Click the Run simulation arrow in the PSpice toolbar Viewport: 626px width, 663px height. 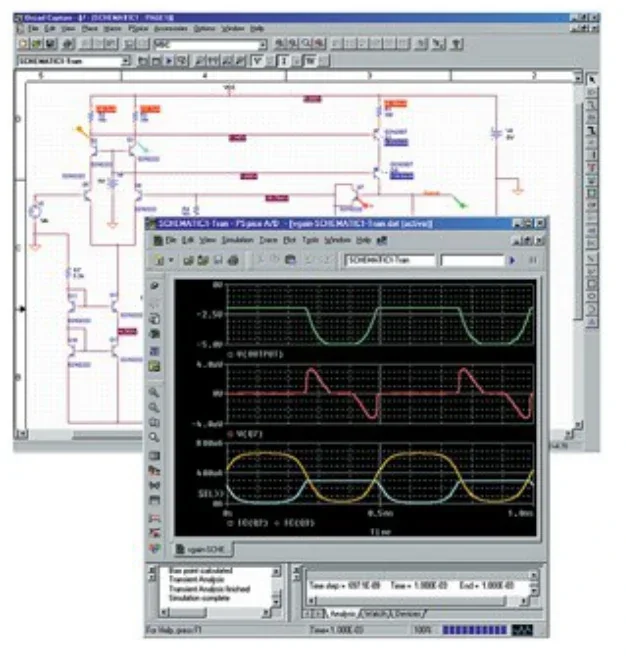point(512,260)
